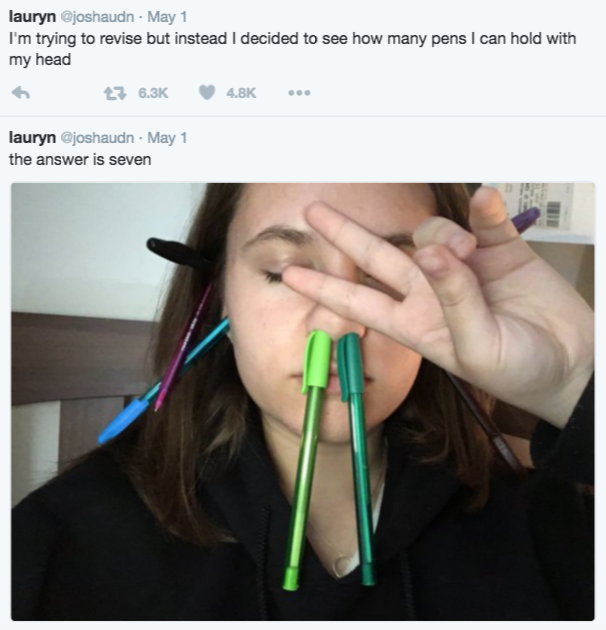606x630 pixels.
Task: Click the 4.8K likes count
Action: (242, 93)
